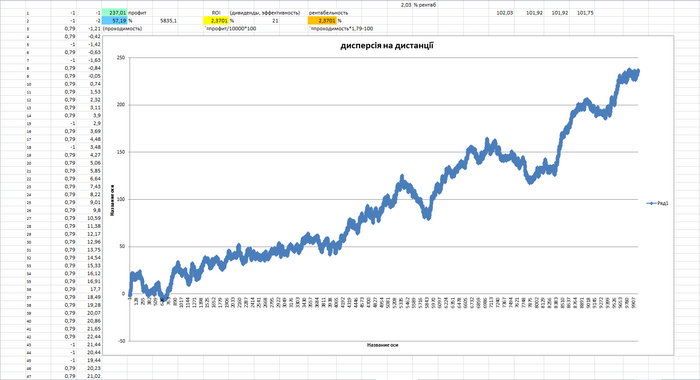Select the cell with value 21 in row 2
Image resolution: width=700 pixels, height=380 pixels.
pos(275,21)
